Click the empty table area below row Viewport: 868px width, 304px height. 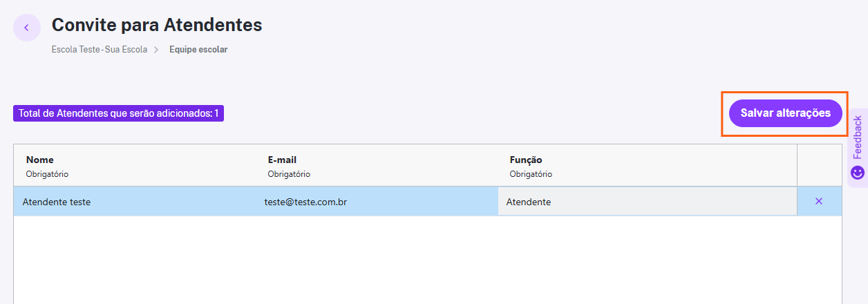pyautogui.click(x=428, y=260)
